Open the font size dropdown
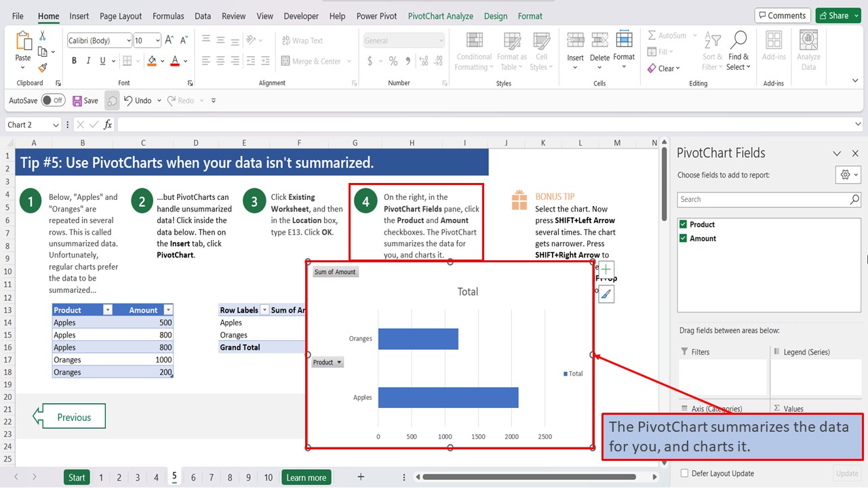Screen dimensions: 868x488 (x=157, y=40)
